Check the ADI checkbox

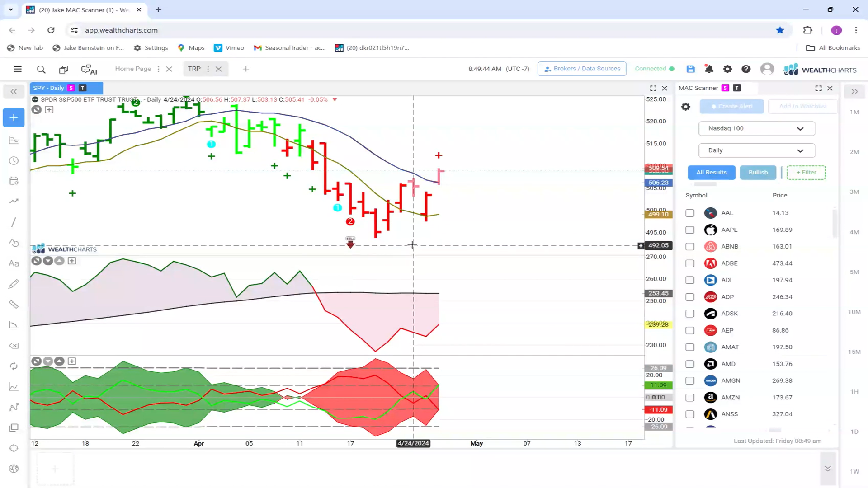pyautogui.click(x=690, y=280)
